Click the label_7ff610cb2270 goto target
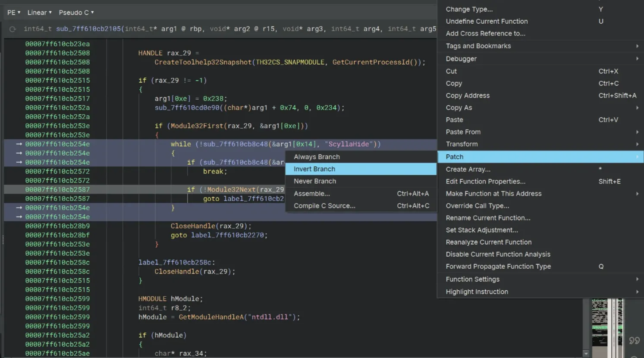Screen dimensions: 644x358 (227, 235)
